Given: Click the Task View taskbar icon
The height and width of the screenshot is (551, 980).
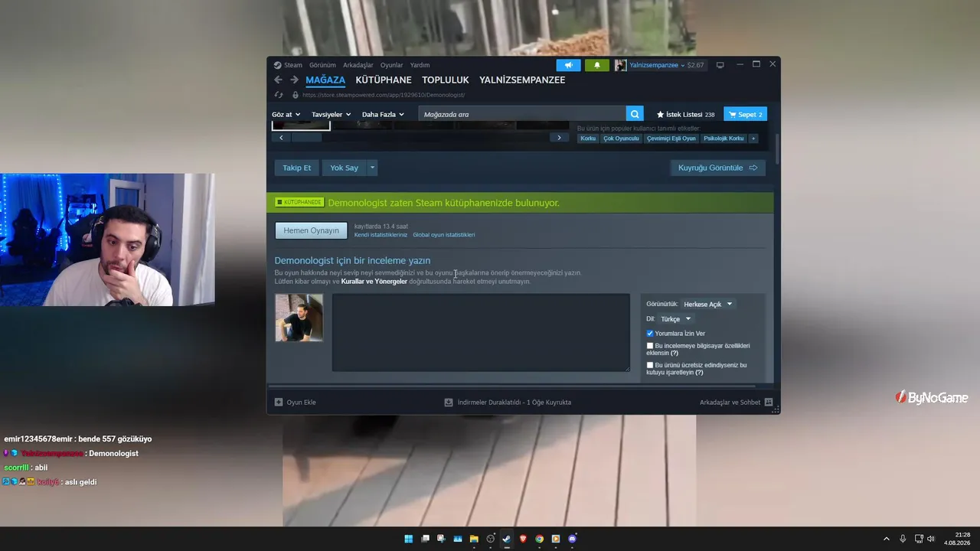Looking at the screenshot, I should click(x=426, y=539).
